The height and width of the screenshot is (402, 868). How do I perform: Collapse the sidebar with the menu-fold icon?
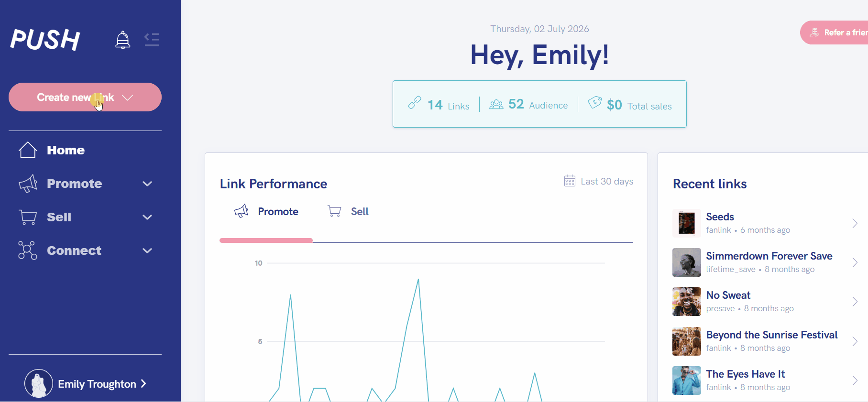[152, 39]
